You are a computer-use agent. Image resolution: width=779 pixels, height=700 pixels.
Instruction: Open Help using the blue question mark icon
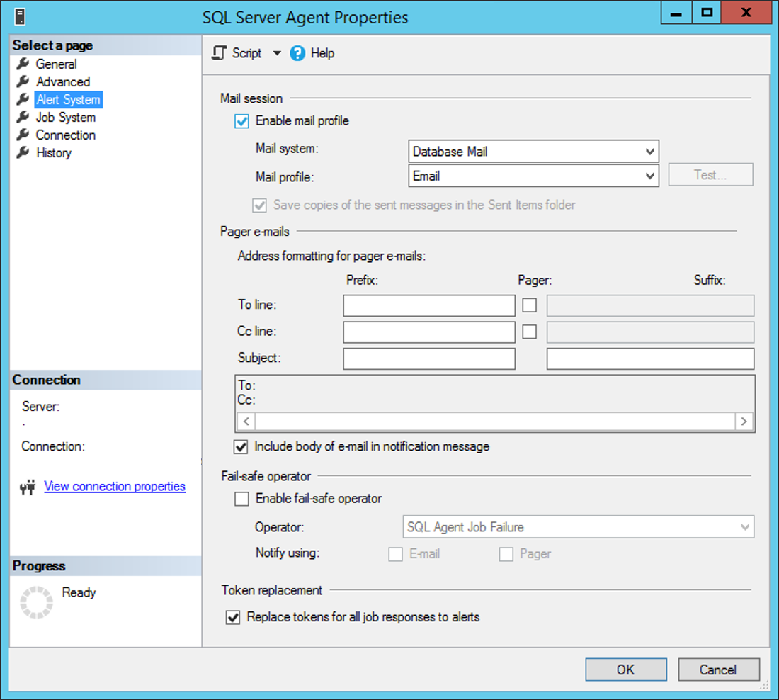pos(298,52)
